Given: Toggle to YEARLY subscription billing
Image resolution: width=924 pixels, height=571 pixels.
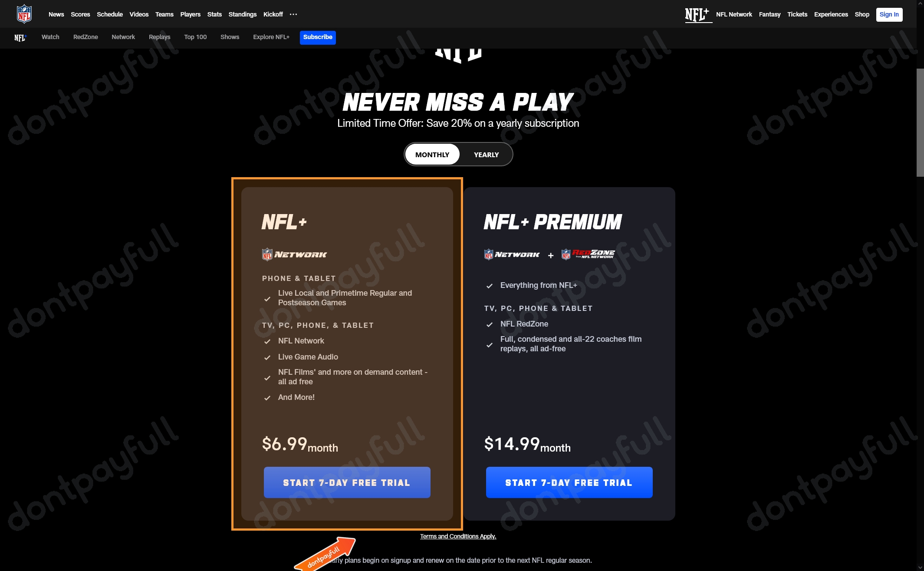Looking at the screenshot, I should 486,153.
